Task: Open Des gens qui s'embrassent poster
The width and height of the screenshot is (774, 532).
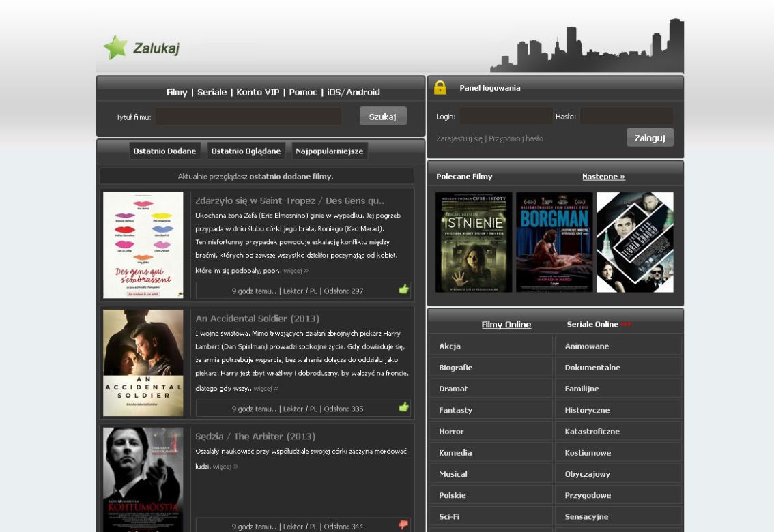Action: coord(143,245)
